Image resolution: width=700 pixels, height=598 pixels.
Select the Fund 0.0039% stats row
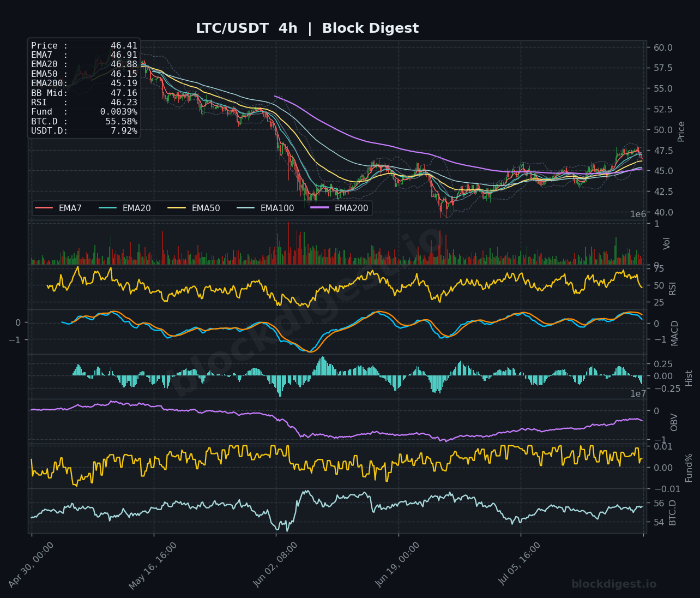coord(84,112)
